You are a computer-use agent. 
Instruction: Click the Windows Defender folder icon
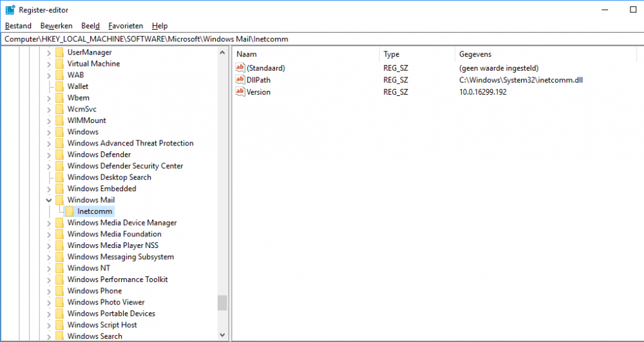point(59,155)
